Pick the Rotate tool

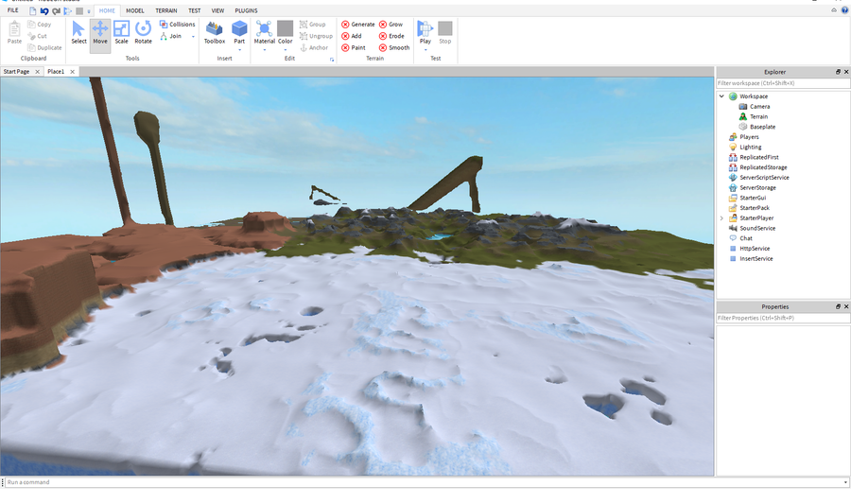[144, 33]
